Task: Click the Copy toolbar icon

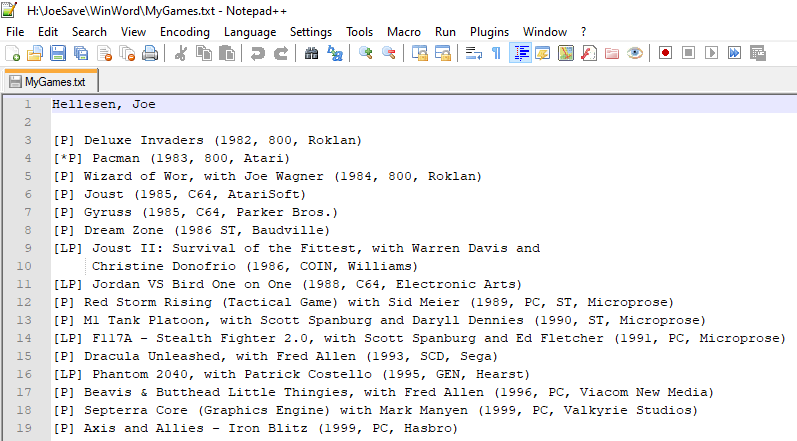Action: click(204, 53)
